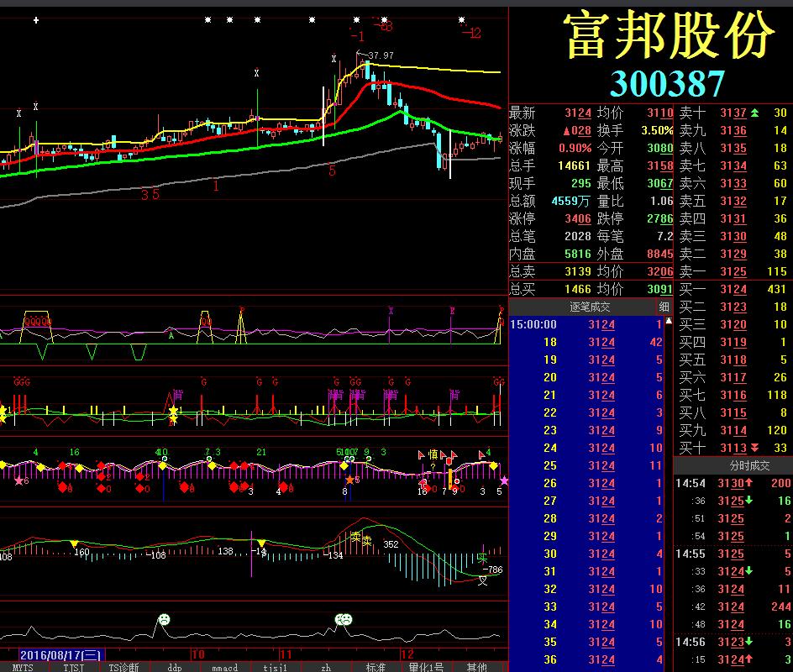The width and height of the screenshot is (793, 672).
Task: Click the green 买 signal on MACD
Action: (x=482, y=559)
